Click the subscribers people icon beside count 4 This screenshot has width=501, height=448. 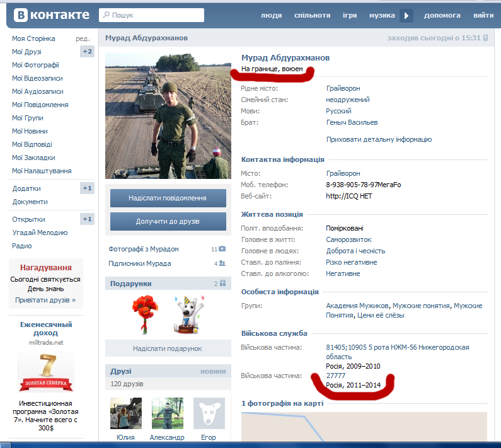tap(222, 263)
